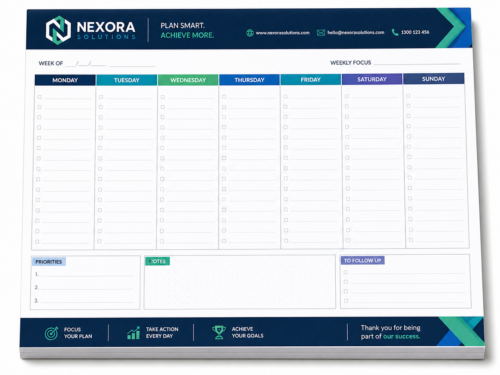Screen dimensions: 500x375
Task: Select the MONDAY column header
Action: (65, 80)
